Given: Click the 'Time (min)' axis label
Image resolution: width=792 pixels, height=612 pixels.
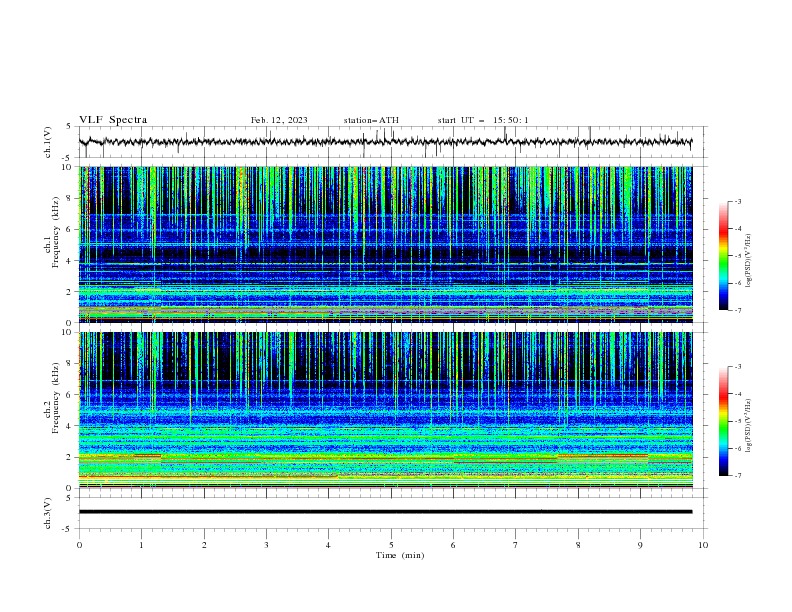Looking at the screenshot, I should click(400, 555).
